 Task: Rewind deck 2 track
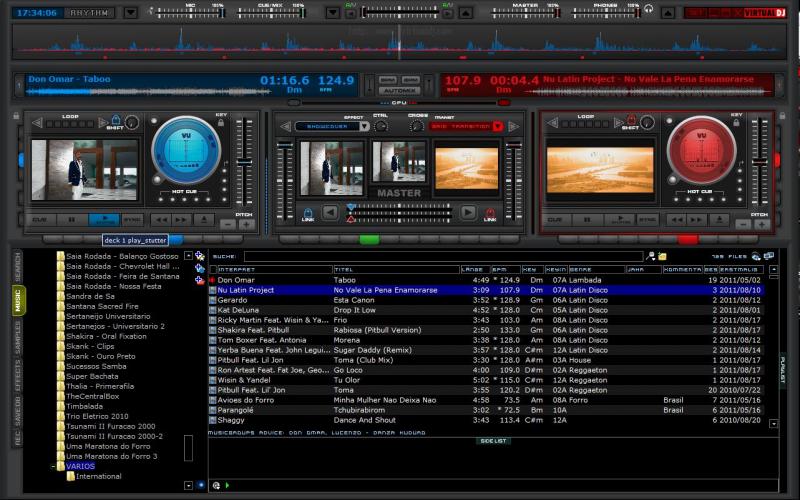(x=677, y=220)
